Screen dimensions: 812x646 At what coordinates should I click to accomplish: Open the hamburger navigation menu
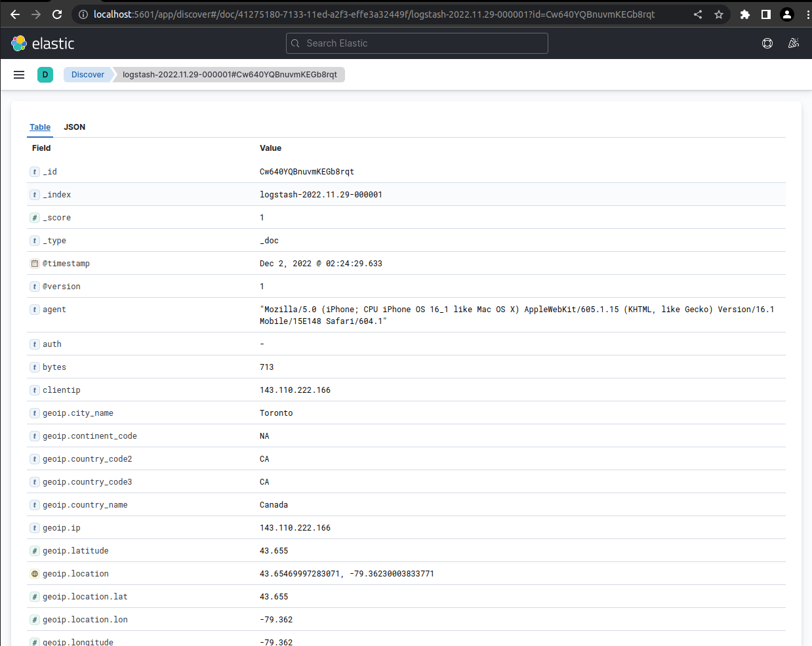point(18,74)
